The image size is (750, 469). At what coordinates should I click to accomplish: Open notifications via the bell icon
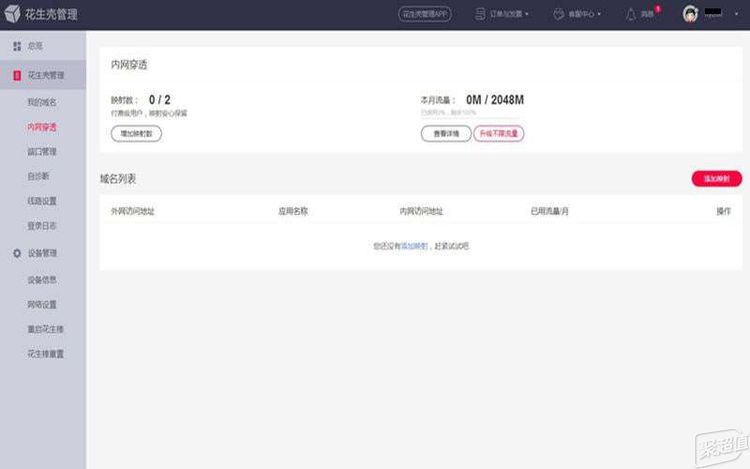click(x=630, y=14)
